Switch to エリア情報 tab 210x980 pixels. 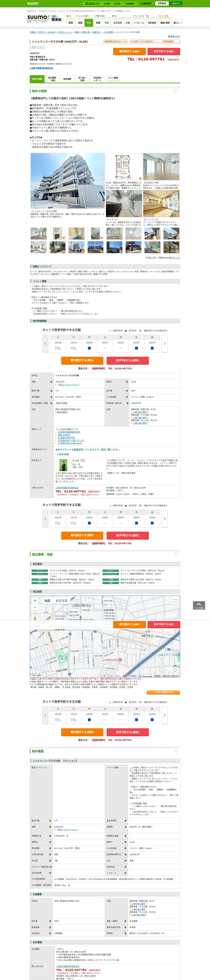click(x=113, y=78)
